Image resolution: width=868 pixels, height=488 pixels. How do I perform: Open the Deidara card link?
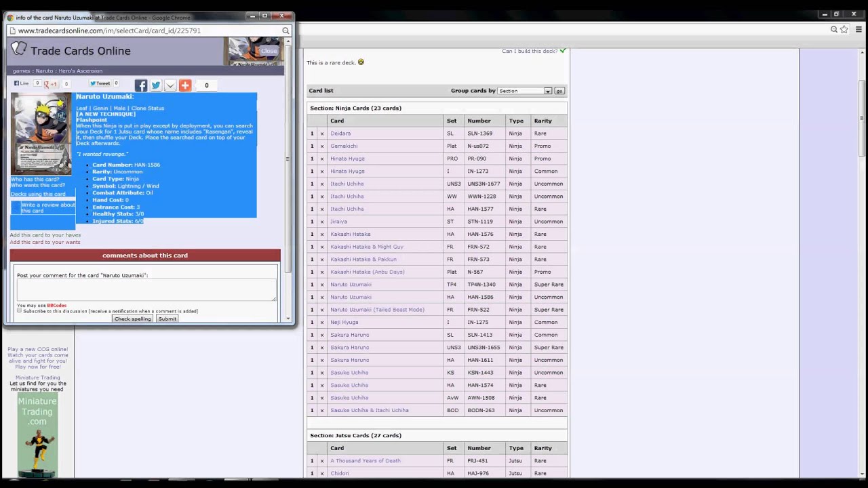pyautogui.click(x=340, y=134)
